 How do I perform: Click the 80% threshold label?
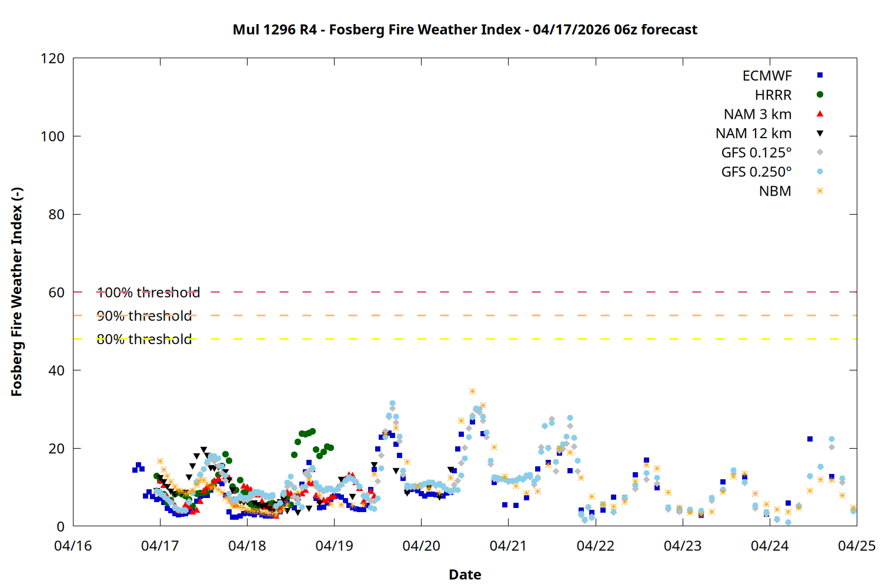click(144, 340)
